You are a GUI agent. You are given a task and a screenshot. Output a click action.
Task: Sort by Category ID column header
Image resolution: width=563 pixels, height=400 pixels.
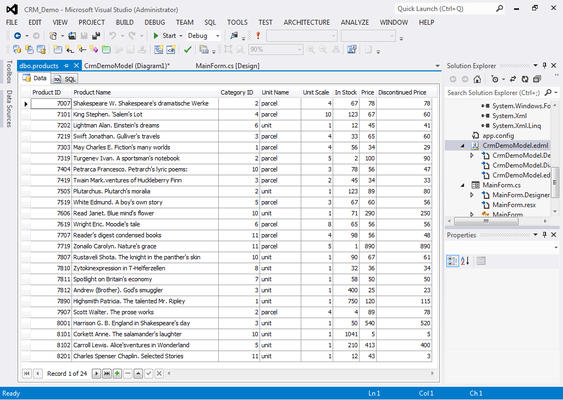pyautogui.click(x=237, y=92)
